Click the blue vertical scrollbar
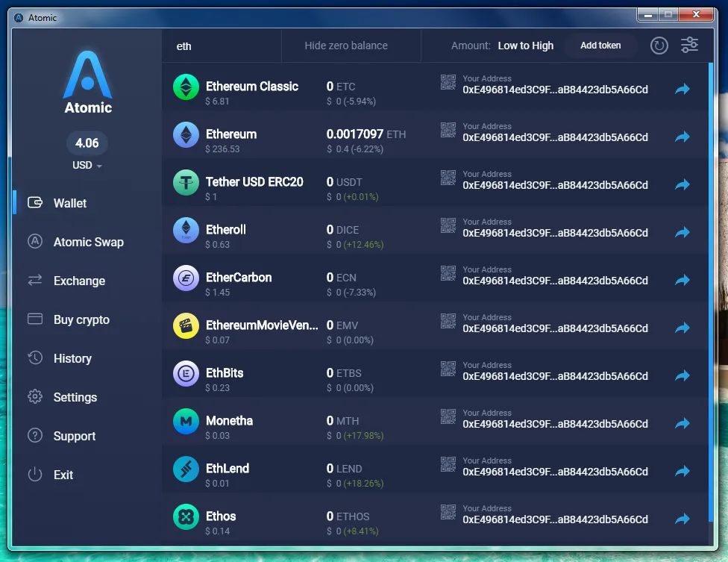This screenshot has height=562, width=728. click(x=710, y=292)
